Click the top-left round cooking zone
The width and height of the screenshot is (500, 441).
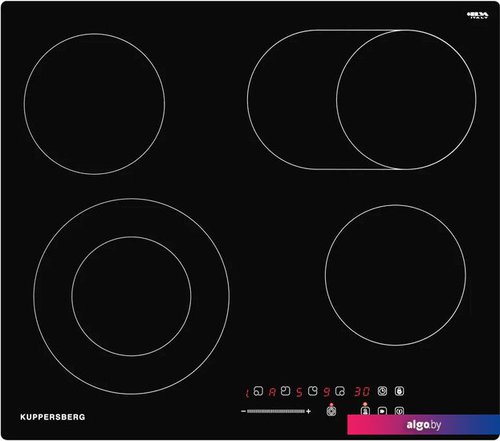point(94,104)
